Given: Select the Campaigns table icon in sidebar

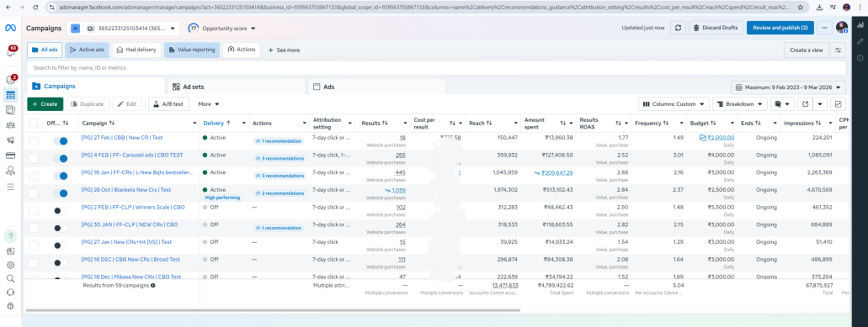Looking at the screenshot, I should point(10,95).
